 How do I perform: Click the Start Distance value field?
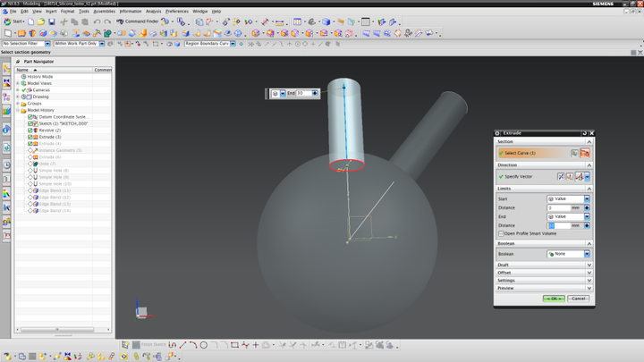coord(559,207)
